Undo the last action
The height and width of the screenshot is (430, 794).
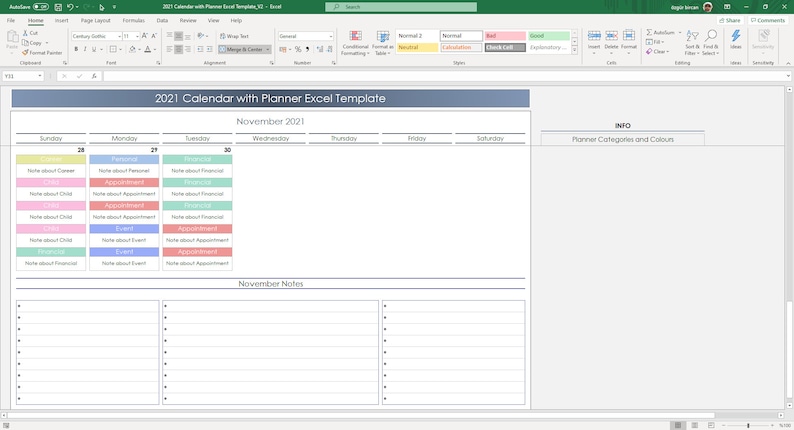click(x=70, y=7)
